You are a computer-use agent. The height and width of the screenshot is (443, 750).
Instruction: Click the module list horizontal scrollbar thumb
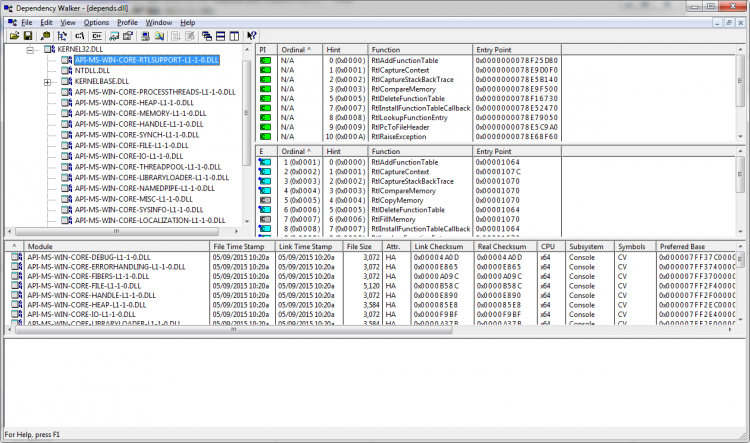(x=234, y=330)
